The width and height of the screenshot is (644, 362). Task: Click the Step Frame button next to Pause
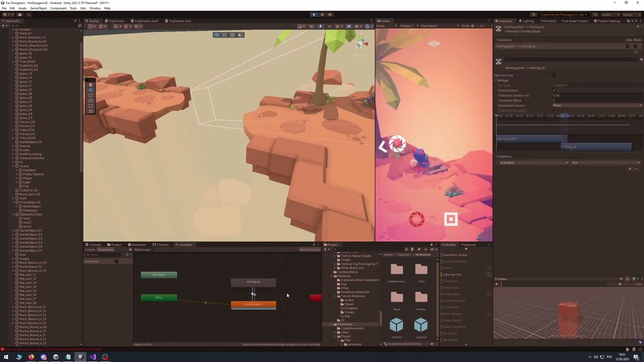click(x=331, y=14)
